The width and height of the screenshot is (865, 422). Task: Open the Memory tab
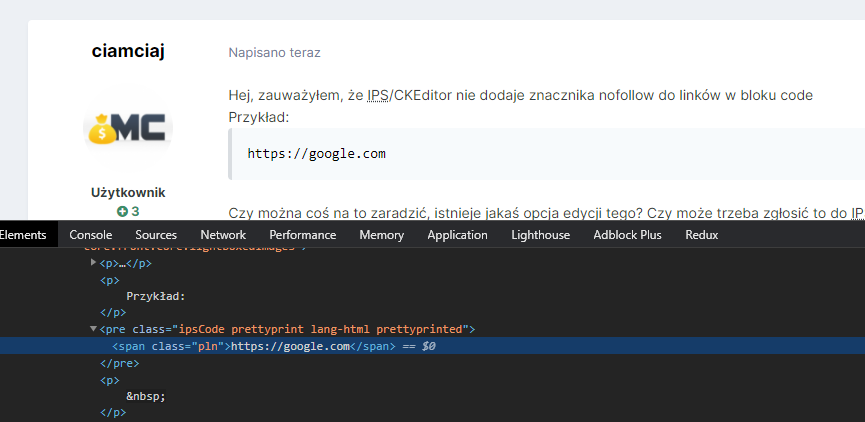point(381,235)
